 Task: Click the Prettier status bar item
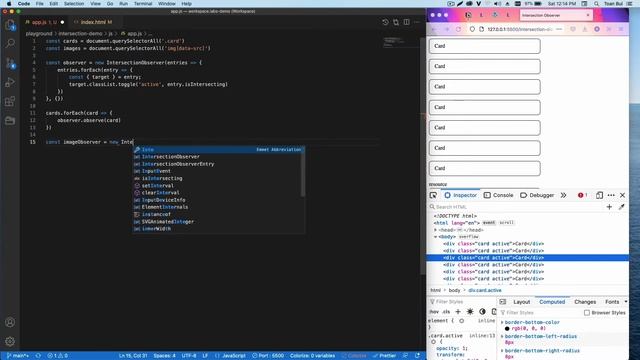(384, 356)
